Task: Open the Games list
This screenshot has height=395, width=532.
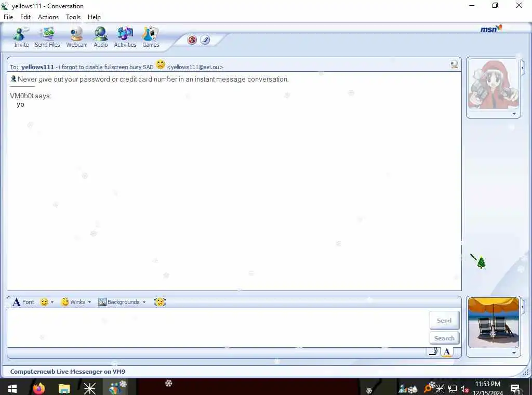Action: [x=151, y=37]
